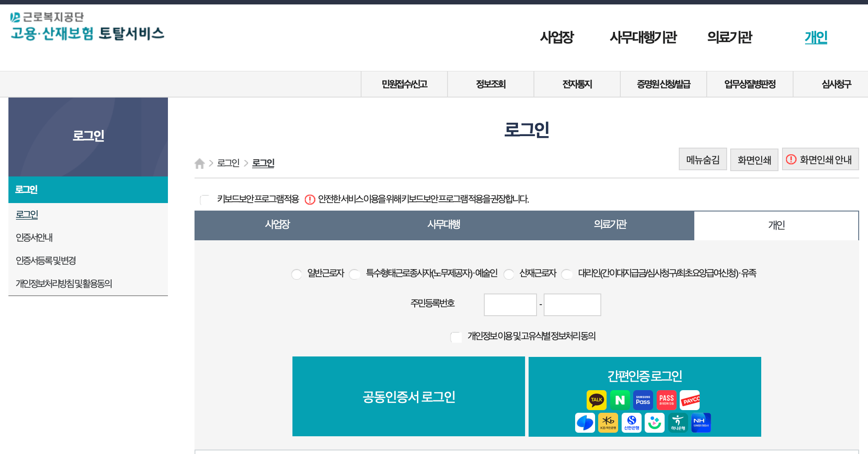Screen dimensions: 868x454
Task: Go to 사업장 in the top navigation
Action: click(557, 37)
